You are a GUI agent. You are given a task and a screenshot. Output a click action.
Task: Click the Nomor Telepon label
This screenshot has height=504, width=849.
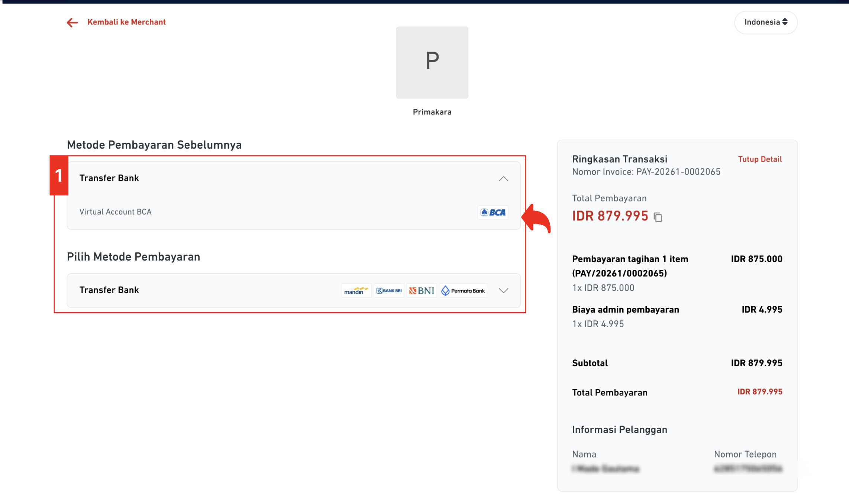tap(745, 454)
